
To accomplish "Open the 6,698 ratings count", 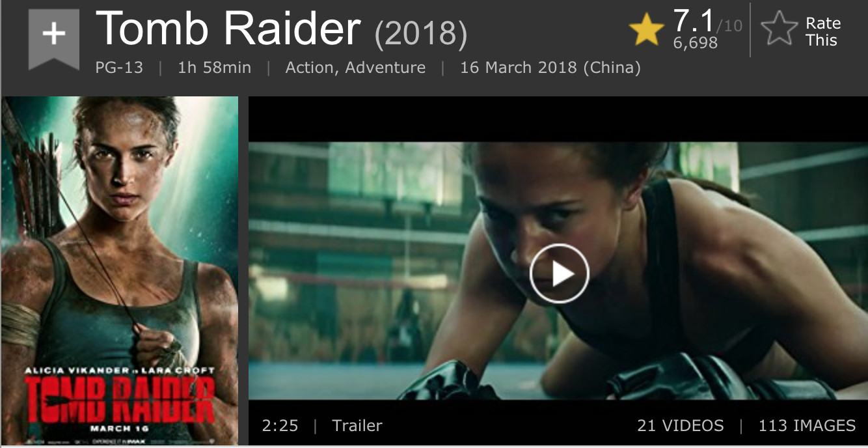I will [x=695, y=43].
